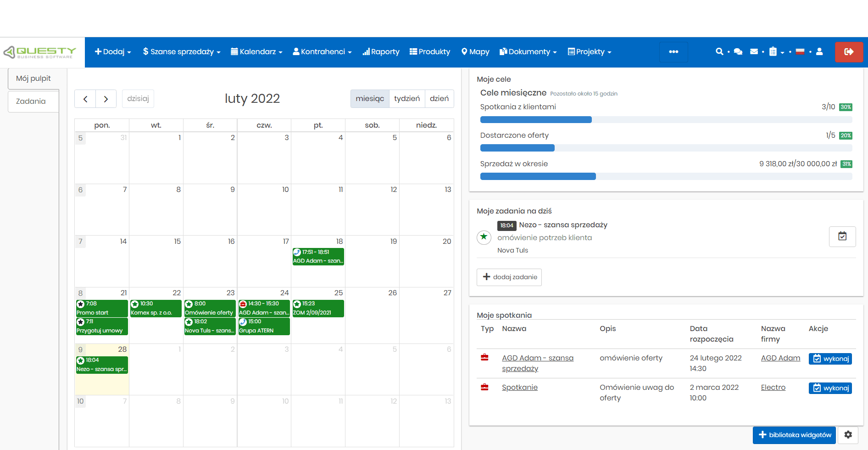
Task: Open the Raporty menu item
Action: 381,52
